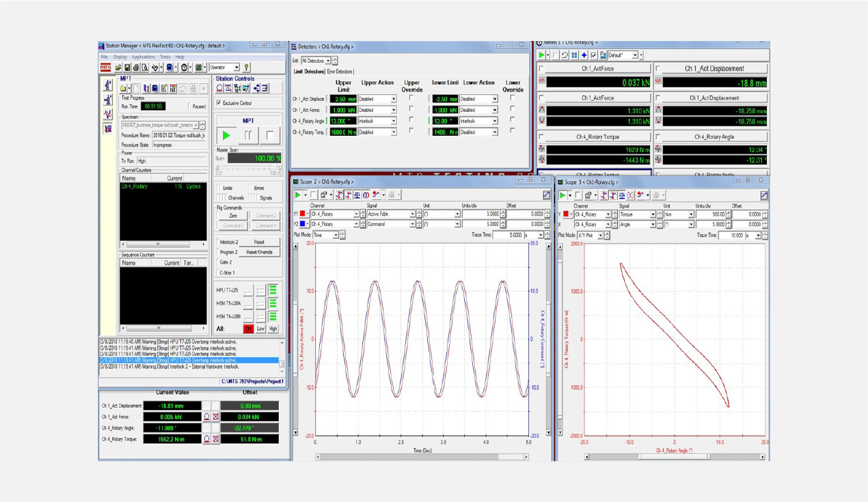Click the Y red trace color in Scope 3
The image size is (868, 502).
[x=567, y=214]
